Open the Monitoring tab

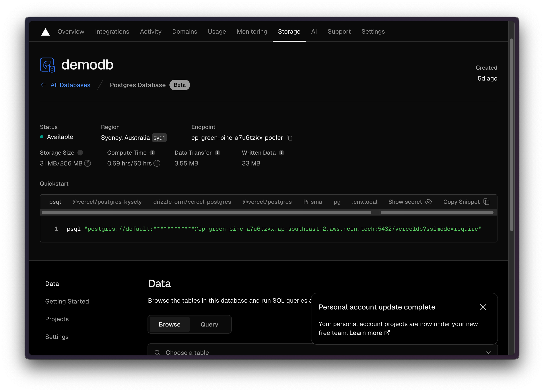coord(252,32)
